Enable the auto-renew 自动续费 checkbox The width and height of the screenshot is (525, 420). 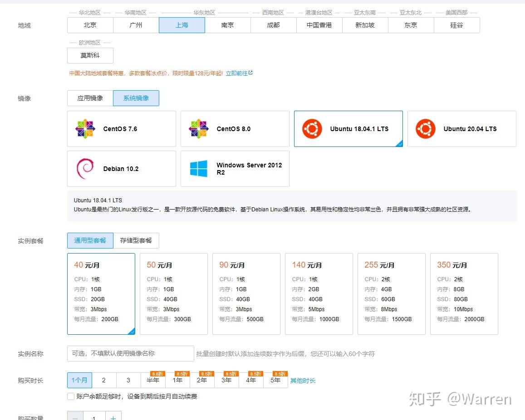(71, 396)
